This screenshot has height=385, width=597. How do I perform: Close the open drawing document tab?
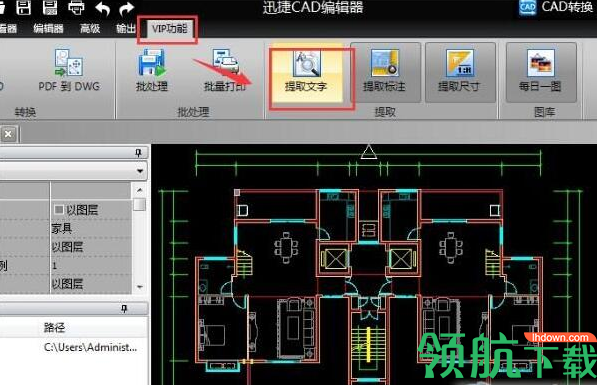click(x=8, y=134)
